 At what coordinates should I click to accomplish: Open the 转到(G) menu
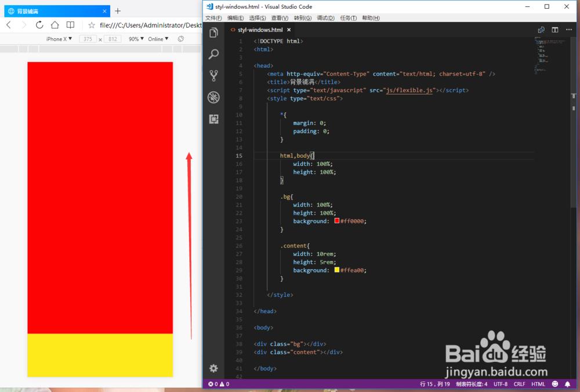coord(303,18)
